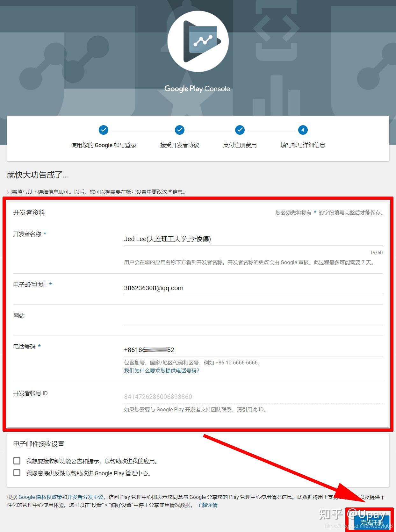396x532 pixels.
Task: Select the 填写帐号详细信息 step label
Action: tap(303, 145)
